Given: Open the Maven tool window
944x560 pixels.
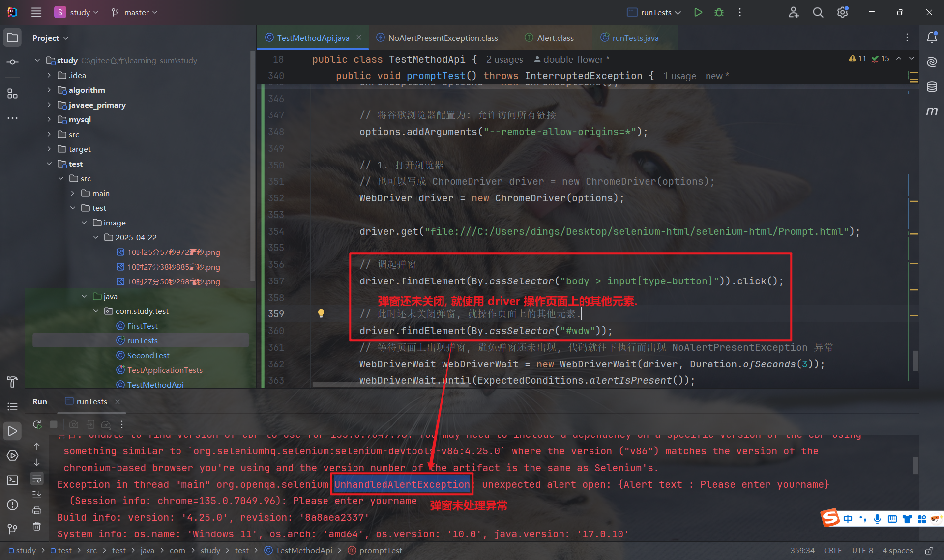Looking at the screenshot, I should tap(932, 112).
